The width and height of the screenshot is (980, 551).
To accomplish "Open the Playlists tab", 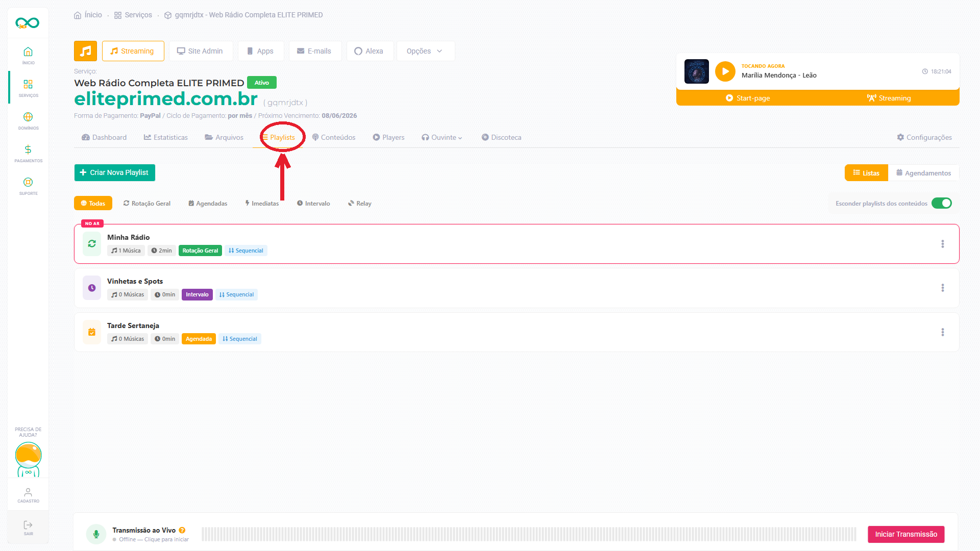I will point(279,137).
